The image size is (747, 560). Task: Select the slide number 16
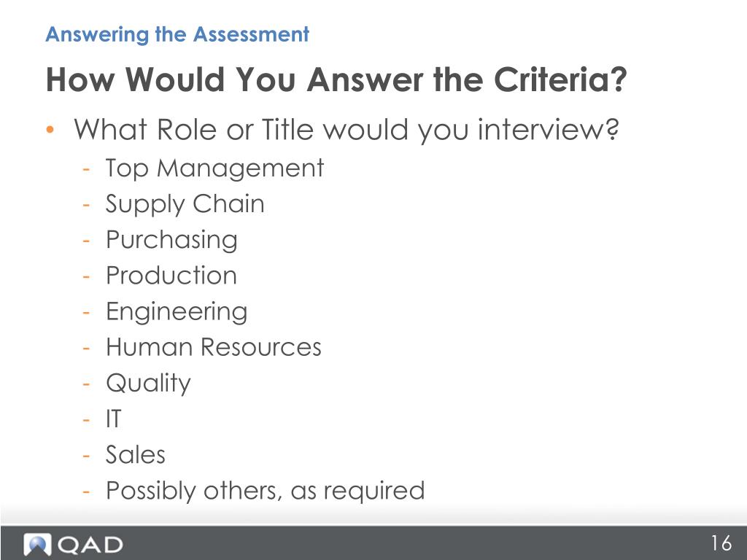721,543
